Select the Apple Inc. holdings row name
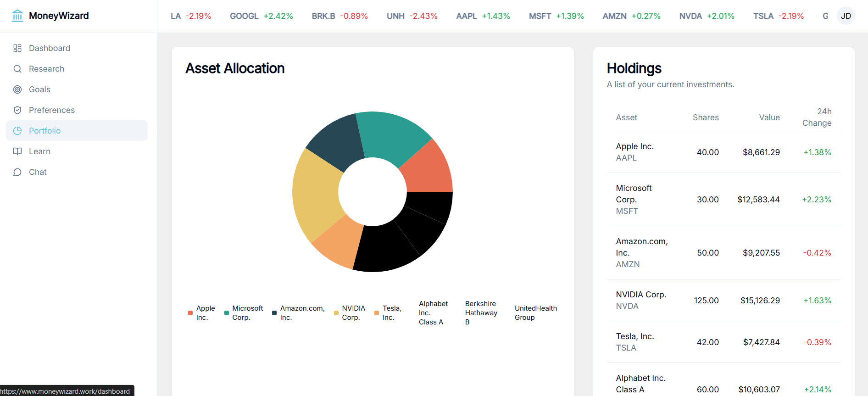 click(x=634, y=146)
